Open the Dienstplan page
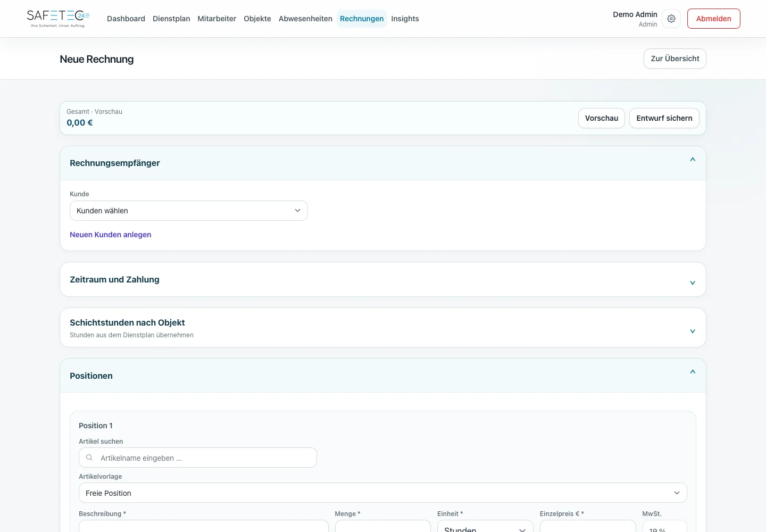Screen dimensions: 766x532 pyautogui.click(x=171, y=19)
